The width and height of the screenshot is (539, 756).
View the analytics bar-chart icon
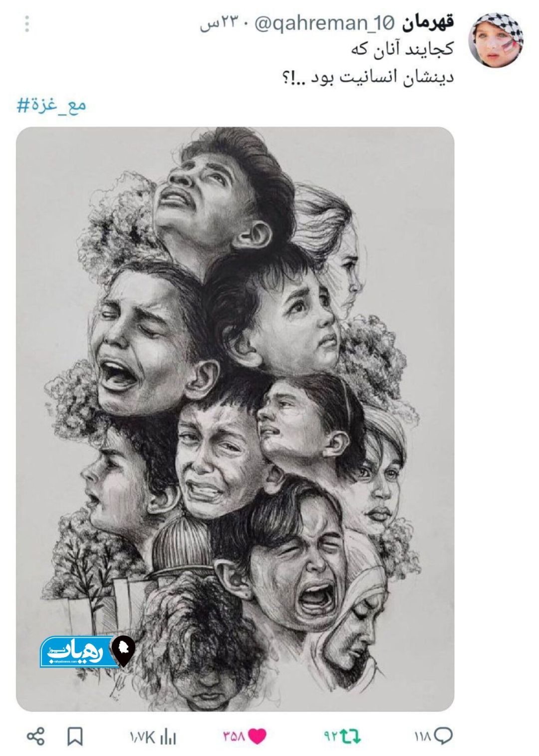tap(169, 737)
